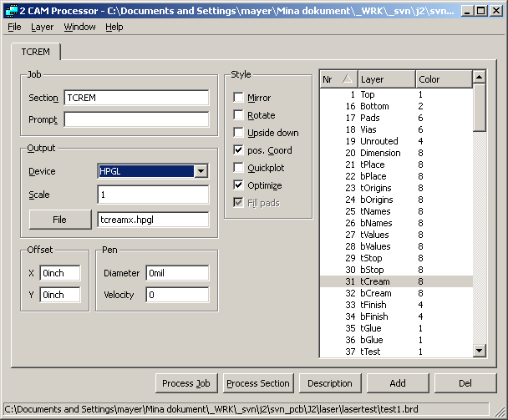This screenshot has width=508, height=420.
Task: Select layer 1 Top
Action: tap(397, 94)
